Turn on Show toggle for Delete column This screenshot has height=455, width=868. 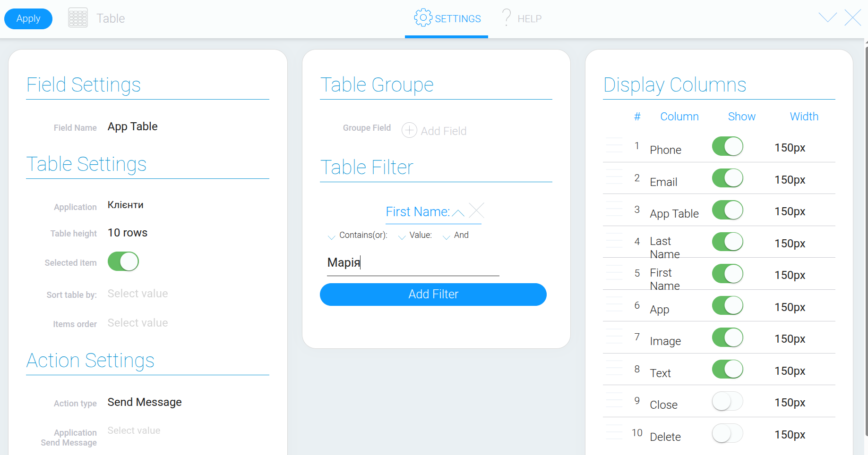tap(728, 433)
